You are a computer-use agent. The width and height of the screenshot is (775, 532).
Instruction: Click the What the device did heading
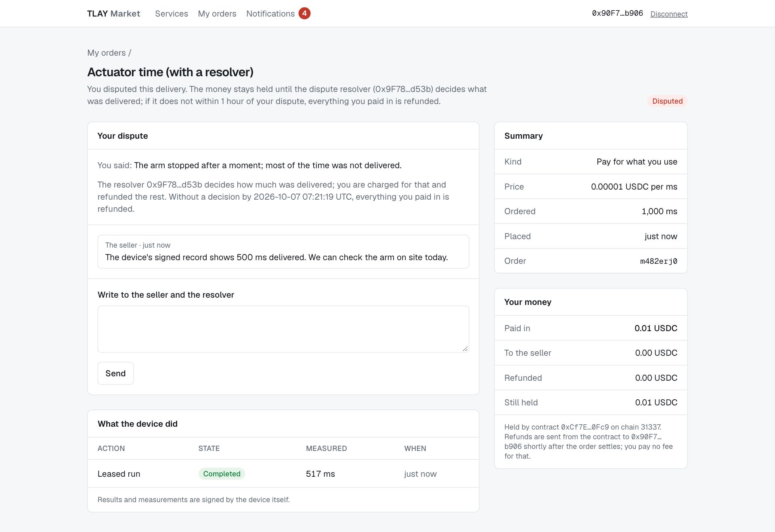[x=137, y=424]
